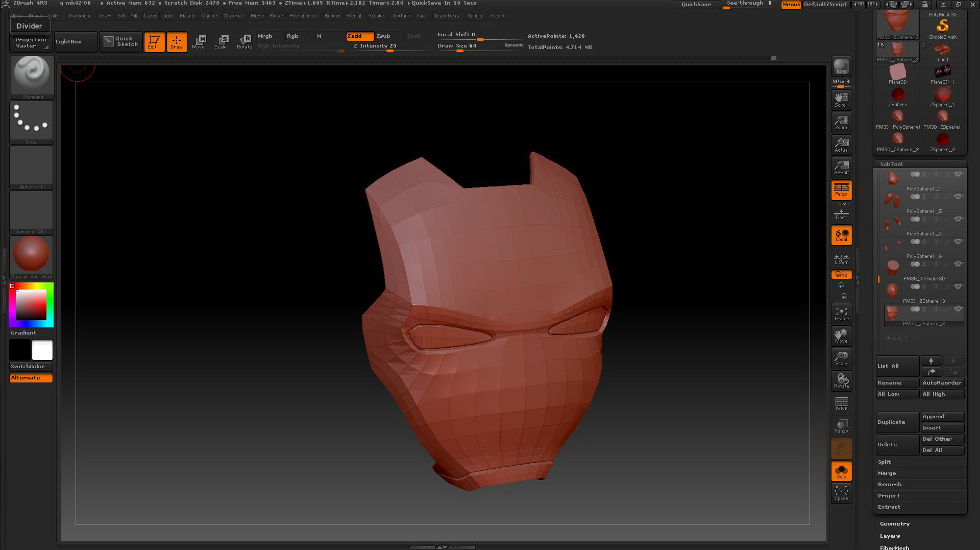This screenshot has height=550, width=980.
Task: Toggle PolyF polyframe display
Action: 841,403
